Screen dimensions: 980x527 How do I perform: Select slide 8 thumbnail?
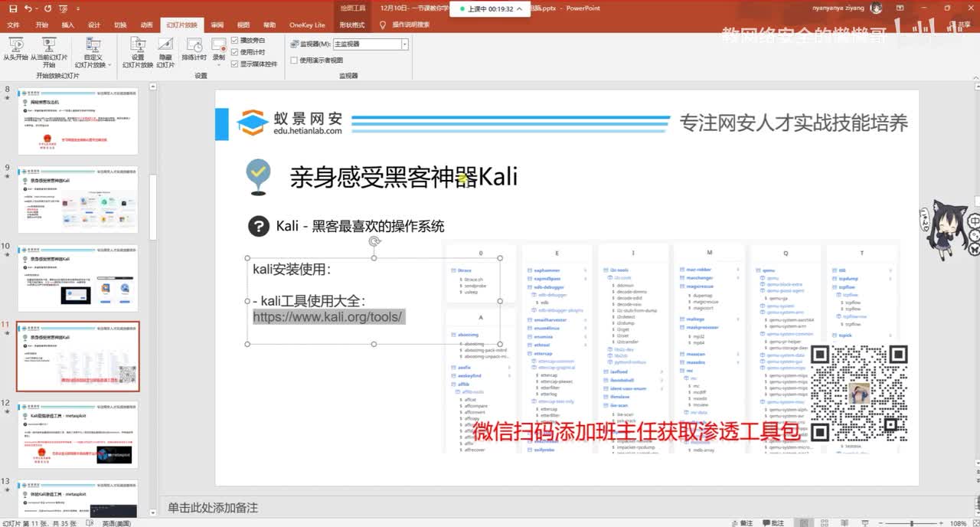coord(78,121)
